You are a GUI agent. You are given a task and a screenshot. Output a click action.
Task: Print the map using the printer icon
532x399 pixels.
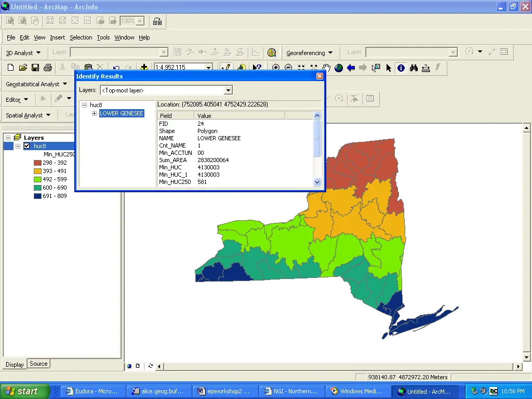point(48,68)
